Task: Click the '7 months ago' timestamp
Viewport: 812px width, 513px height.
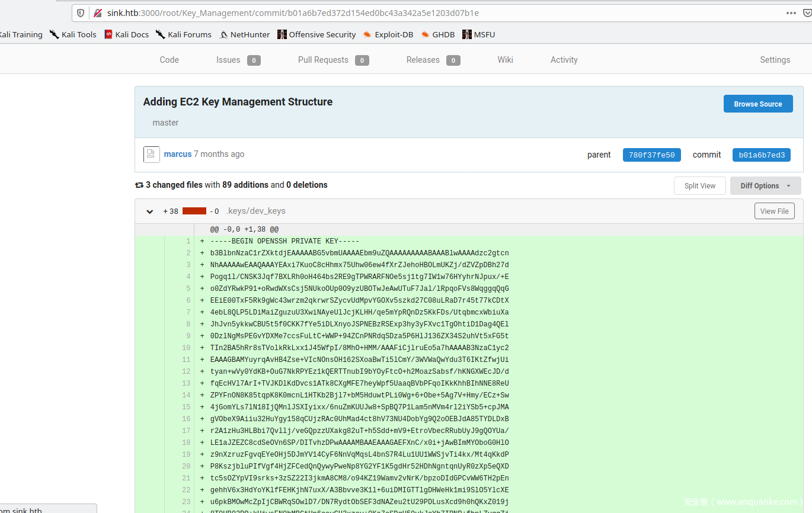Action: (x=219, y=154)
